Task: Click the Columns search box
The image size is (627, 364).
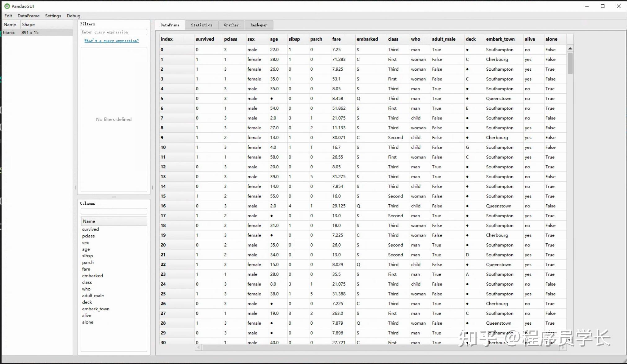Action: click(113, 211)
